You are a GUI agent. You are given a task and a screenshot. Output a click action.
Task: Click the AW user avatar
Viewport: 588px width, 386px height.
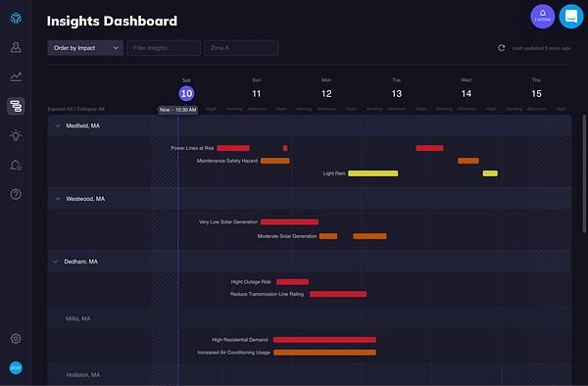(x=16, y=367)
